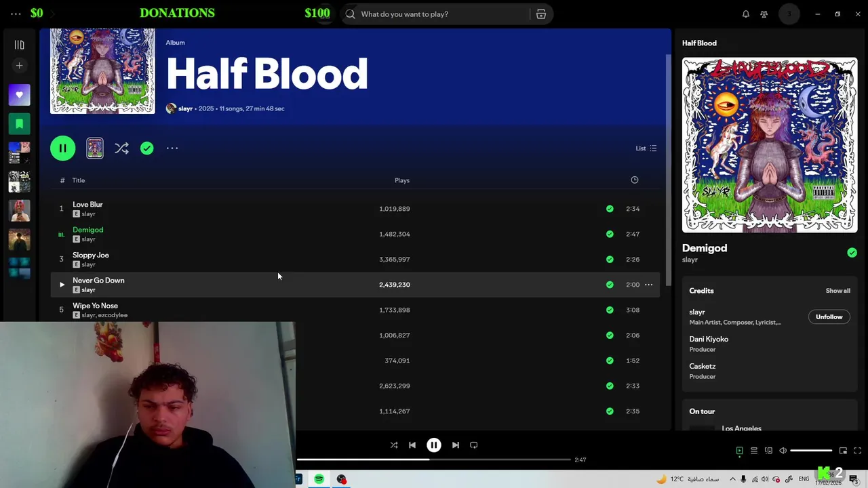Viewport: 868px width, 488px height.
Task: Click Spotify icon in Windows taskbar
Action: point(319,479)
